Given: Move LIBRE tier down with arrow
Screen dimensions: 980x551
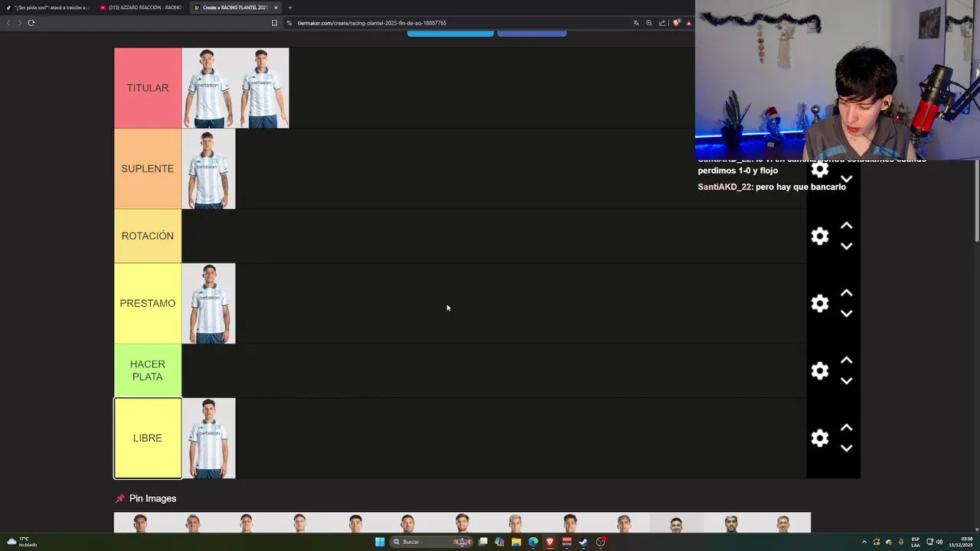Looking at the screenshot, I should (846, 448).
